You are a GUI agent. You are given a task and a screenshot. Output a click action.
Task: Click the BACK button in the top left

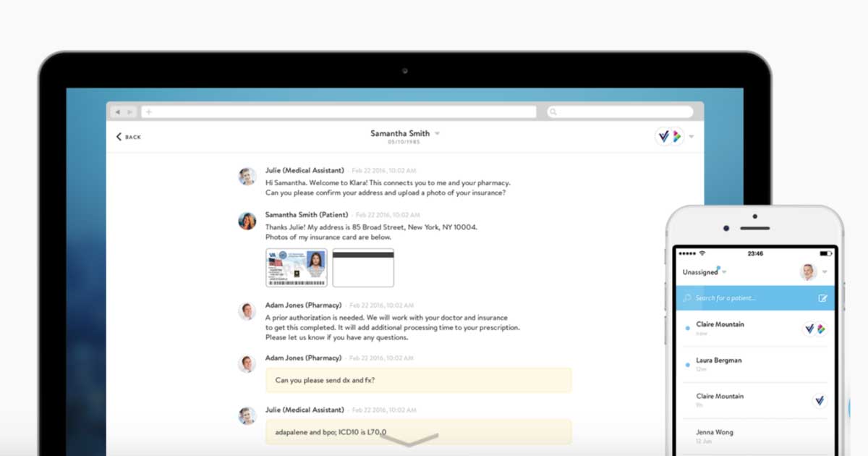(x=128, y=137)
